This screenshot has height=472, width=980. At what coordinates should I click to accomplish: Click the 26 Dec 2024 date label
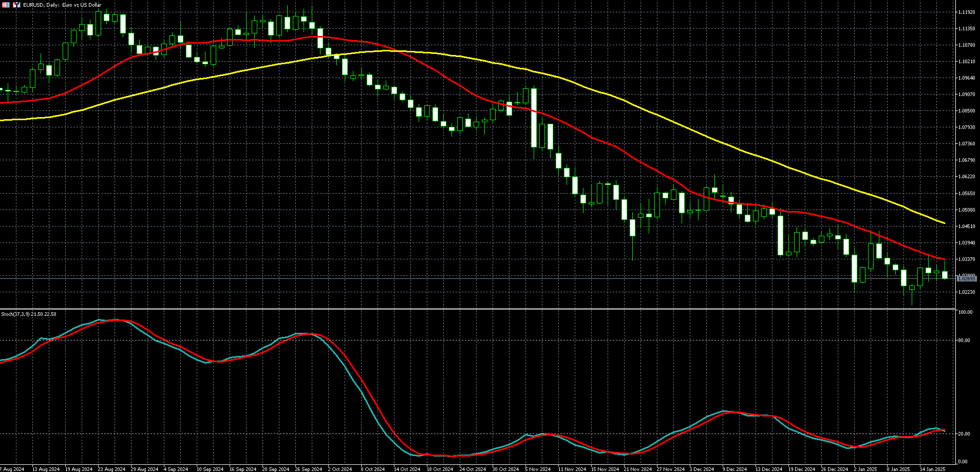pos(835,469)
